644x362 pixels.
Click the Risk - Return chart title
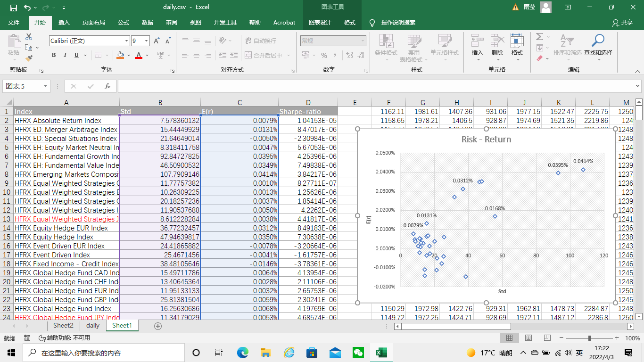486,140
